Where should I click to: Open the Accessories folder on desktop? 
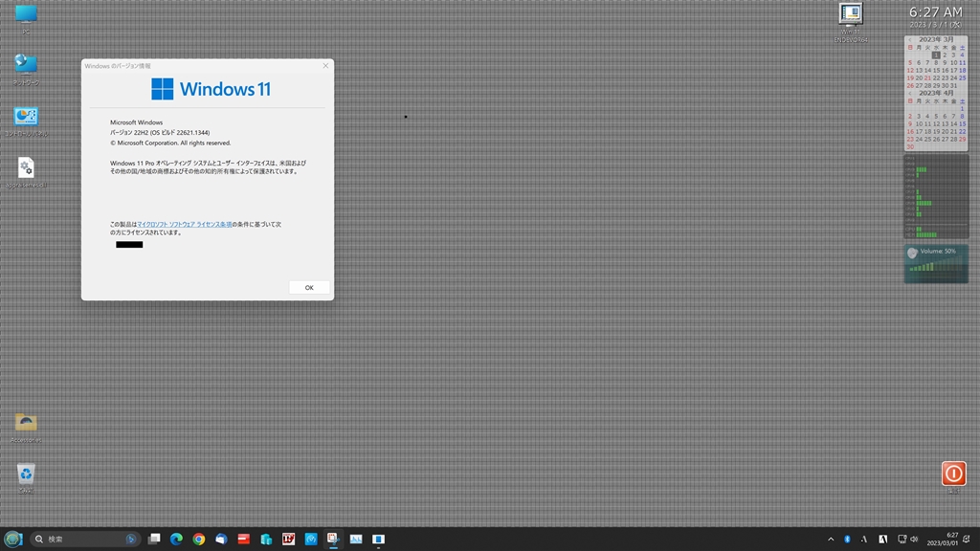click(x=26, y=427)
